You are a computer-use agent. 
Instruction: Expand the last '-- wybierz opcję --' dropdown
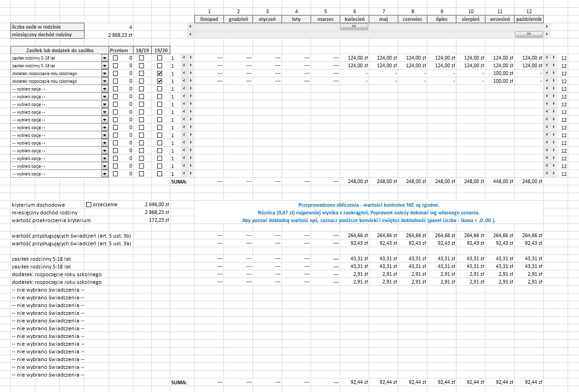[x=105, y=174]
